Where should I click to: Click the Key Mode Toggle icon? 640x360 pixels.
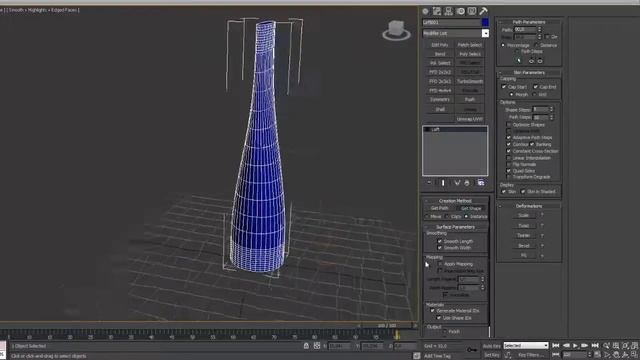[556, 355]
